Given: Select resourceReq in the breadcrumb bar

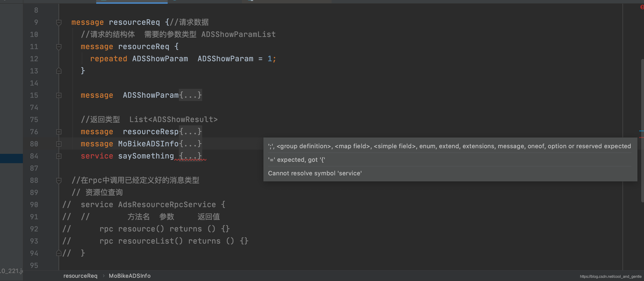Looking at the screenshot, I should pos(80,276).
